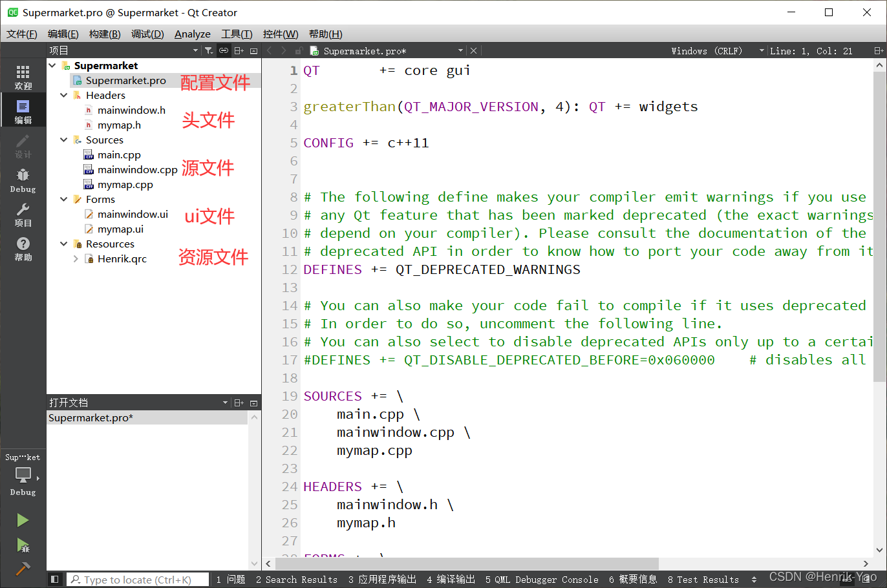This screenshot has height=588, width=887.
Task: Open the Analyze menu
Action: tap(193, 34)
